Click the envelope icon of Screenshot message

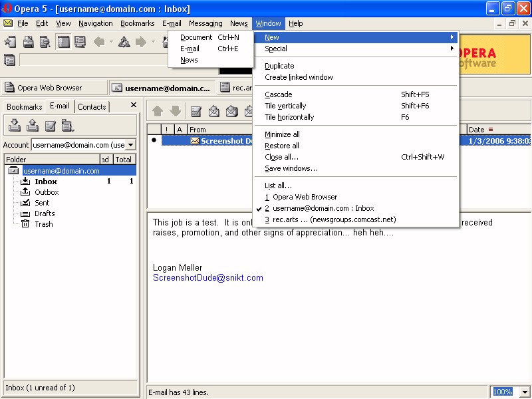coord(195,141)
